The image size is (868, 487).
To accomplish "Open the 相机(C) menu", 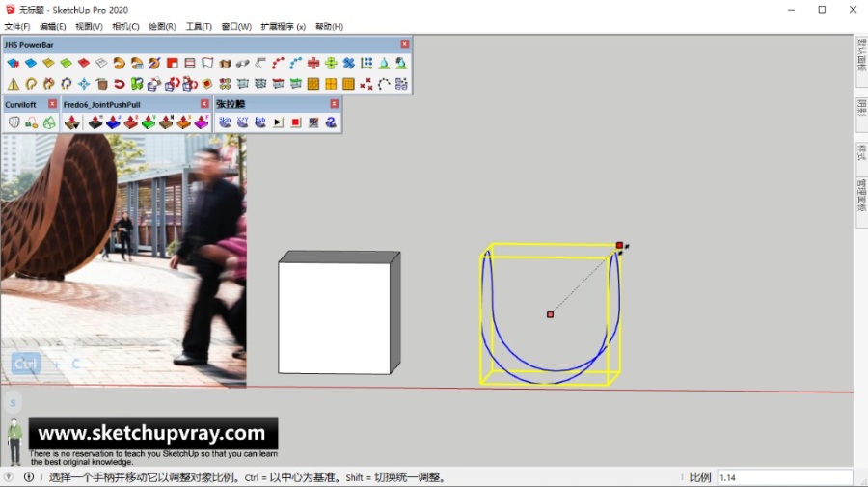I will click(125, 27).
